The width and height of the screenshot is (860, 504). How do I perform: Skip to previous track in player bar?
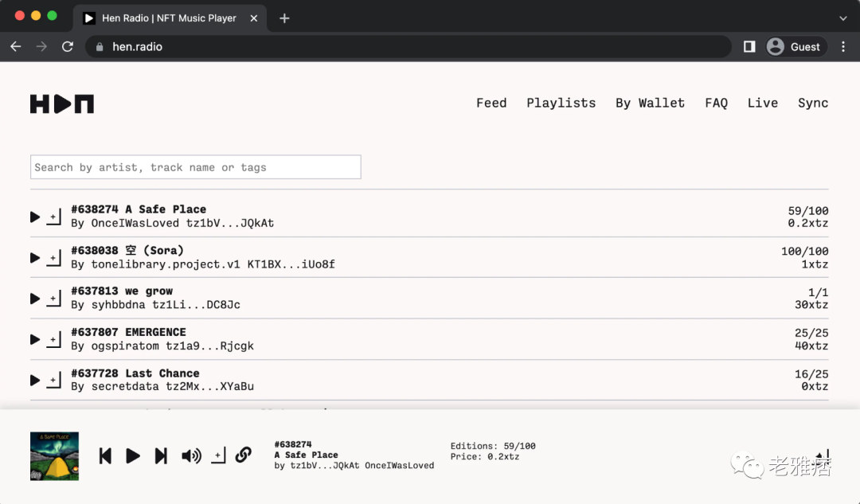(105, 455)
